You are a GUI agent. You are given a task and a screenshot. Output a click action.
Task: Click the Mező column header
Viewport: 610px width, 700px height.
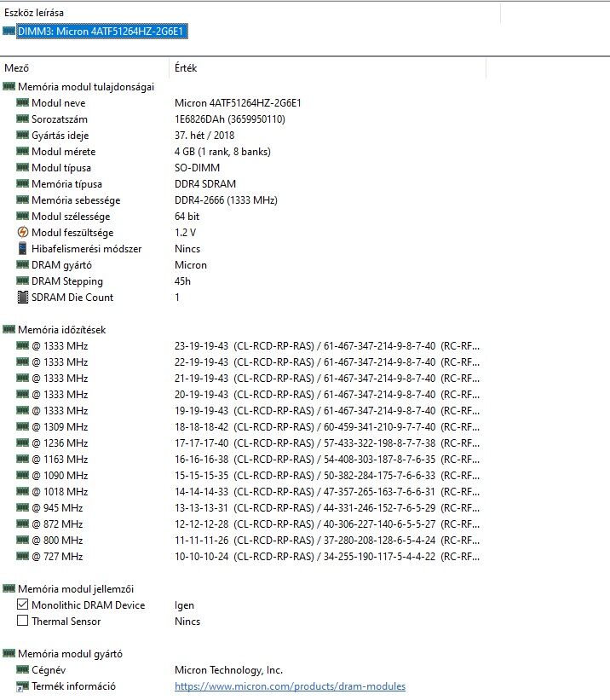pos(16,68)
